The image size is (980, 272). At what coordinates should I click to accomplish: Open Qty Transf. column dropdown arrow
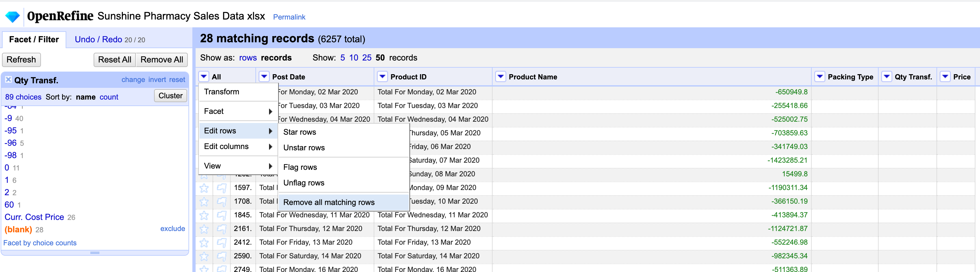886,76
